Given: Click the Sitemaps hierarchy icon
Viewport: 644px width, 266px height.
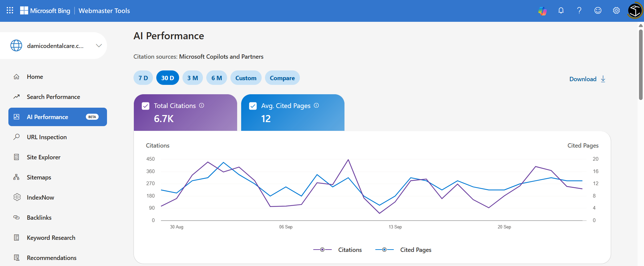Looking at the screenshot, I should point(16,177).
